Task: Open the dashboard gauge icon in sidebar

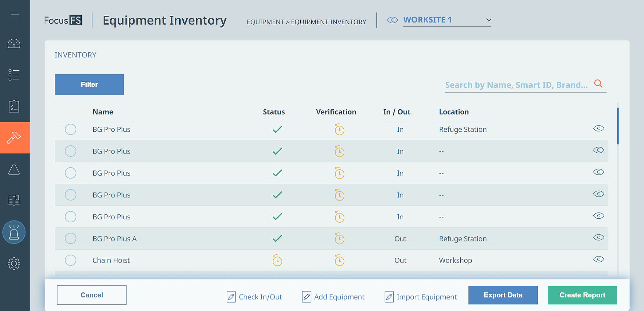Action: pyautogui.click(x=14, y=44)
